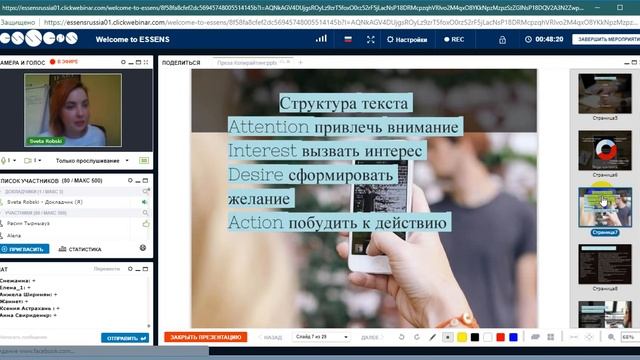Screen dimensions: 640x360
Task: Click the redo arrow in the drawing toolbar
Action: click(417, 337)
